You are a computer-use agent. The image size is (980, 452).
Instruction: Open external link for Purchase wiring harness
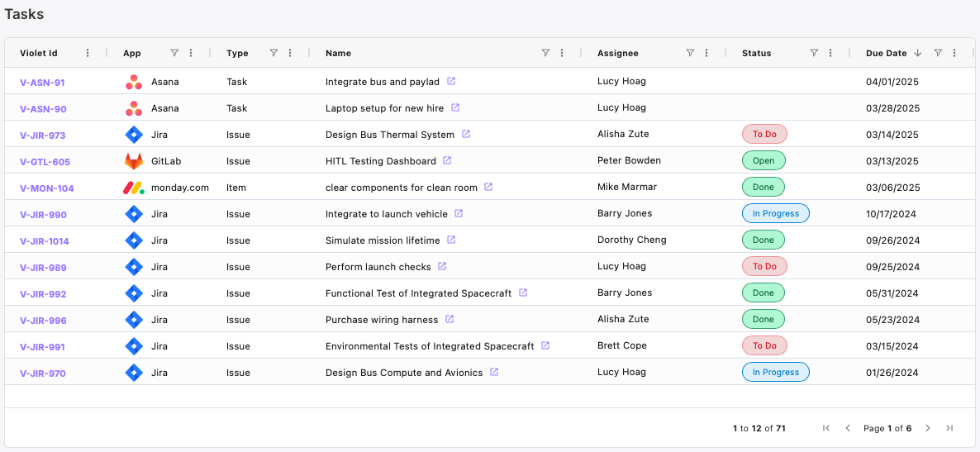tap(450, 319)
